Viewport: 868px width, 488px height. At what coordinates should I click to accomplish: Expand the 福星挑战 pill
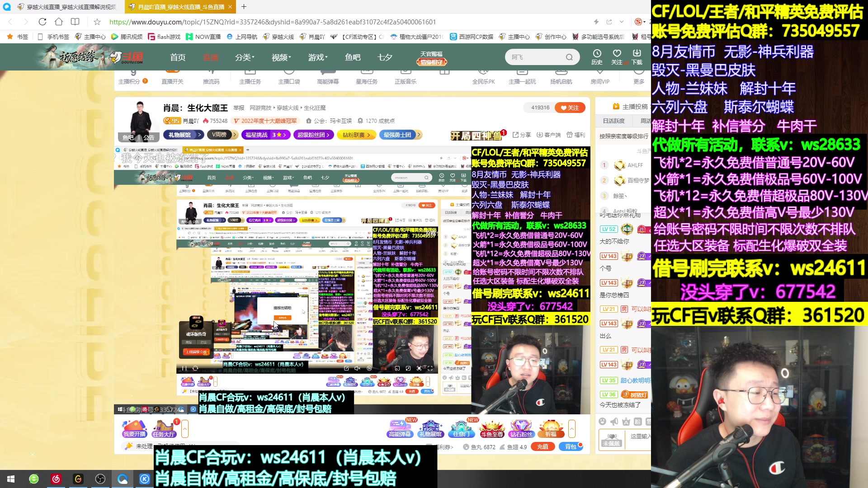(266, 135)
